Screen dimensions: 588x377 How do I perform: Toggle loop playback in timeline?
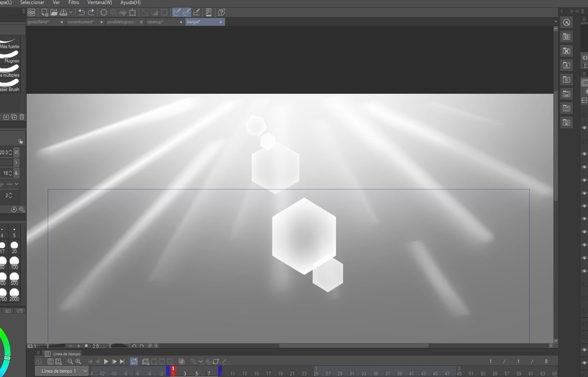(x=134, y=361)
